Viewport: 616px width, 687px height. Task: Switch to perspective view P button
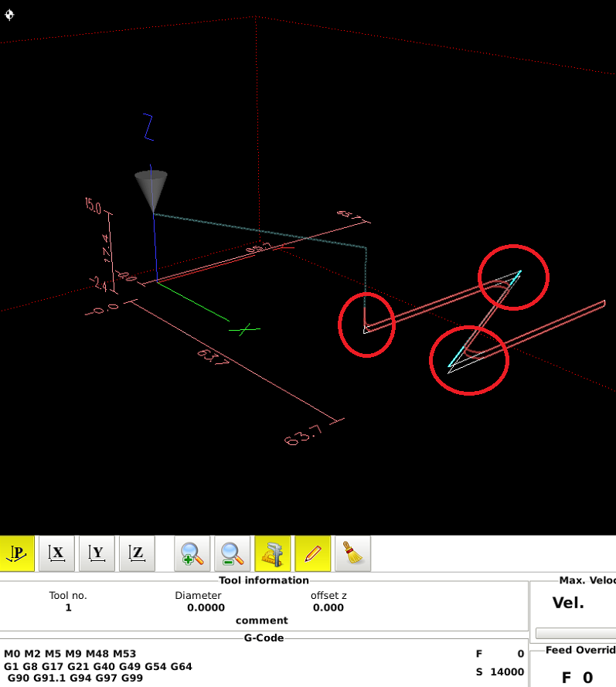point(17,553)
